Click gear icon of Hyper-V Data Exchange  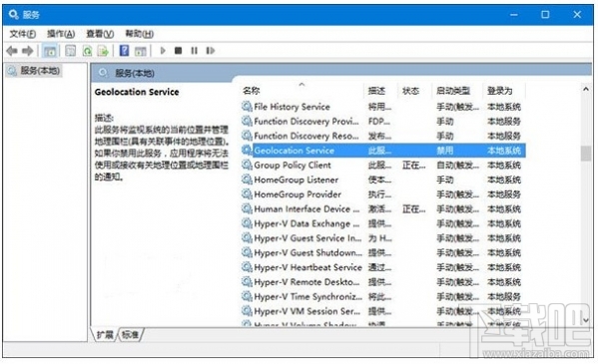(247, 223)
